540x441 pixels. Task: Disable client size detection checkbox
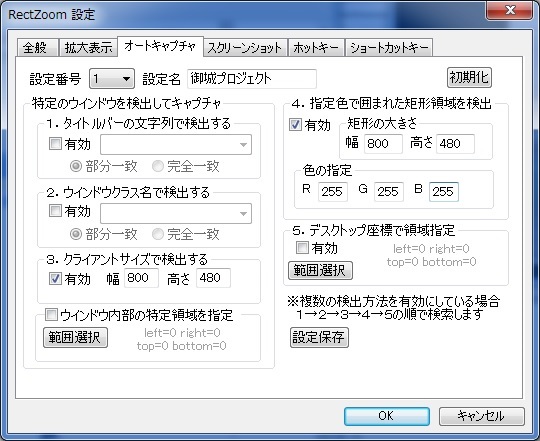point(55,279)
